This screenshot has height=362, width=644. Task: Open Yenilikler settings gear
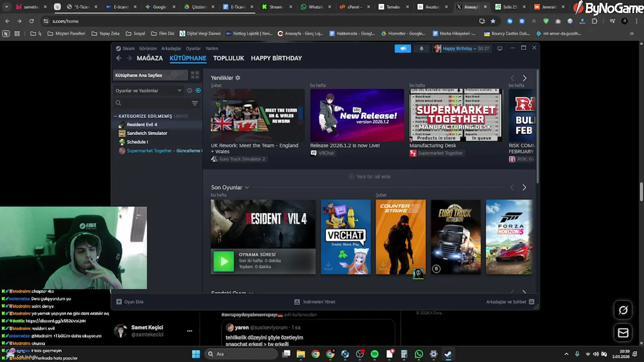pos(238,78)
